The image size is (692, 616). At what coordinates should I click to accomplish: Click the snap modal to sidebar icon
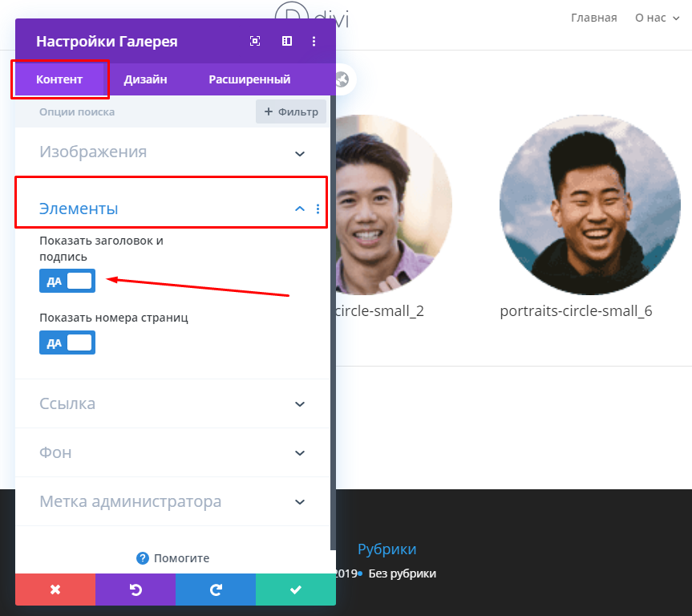click(286, 42)
